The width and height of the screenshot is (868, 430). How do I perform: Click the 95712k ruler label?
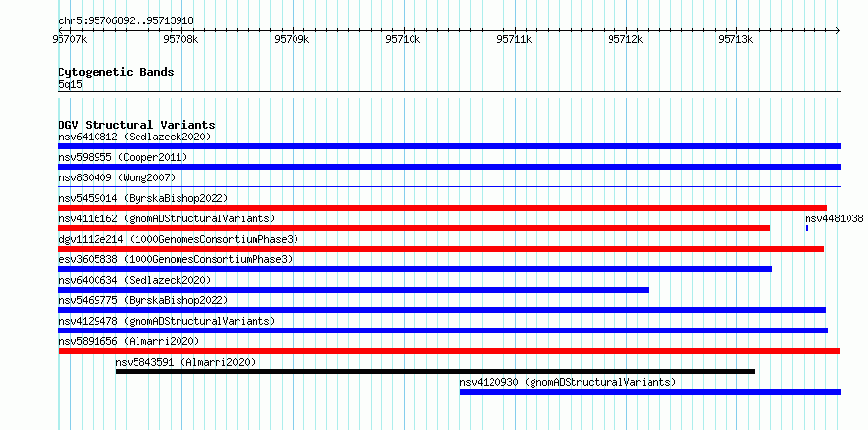[x=625, y=39]
